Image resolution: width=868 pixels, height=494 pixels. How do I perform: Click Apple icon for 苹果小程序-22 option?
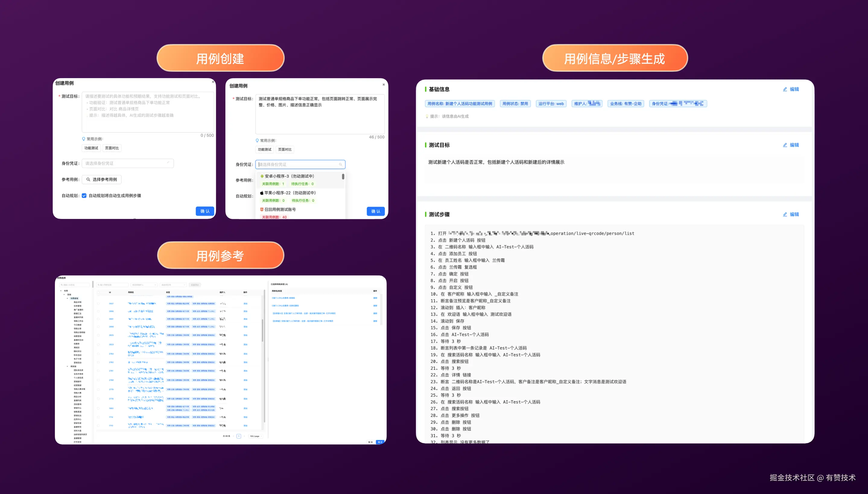[262, 193]
